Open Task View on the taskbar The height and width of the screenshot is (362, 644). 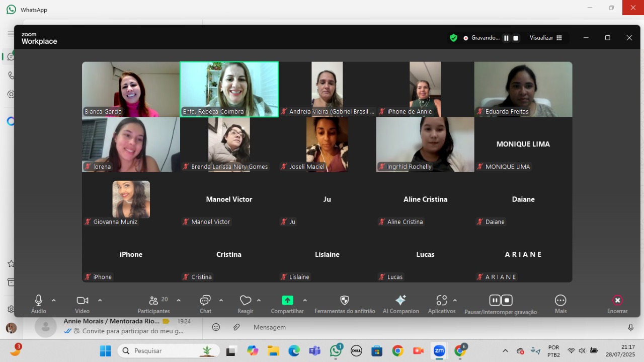[231, 350]
